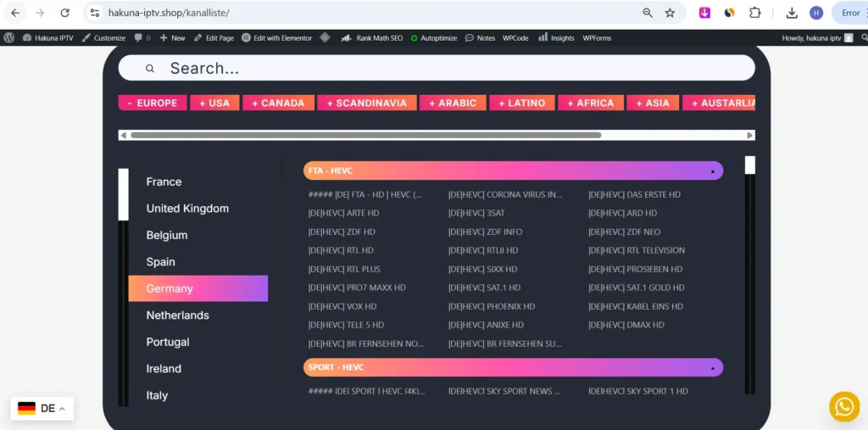Open WPCode in admin bar
This screenshot has width=868, height=430.
click(515, 37)
